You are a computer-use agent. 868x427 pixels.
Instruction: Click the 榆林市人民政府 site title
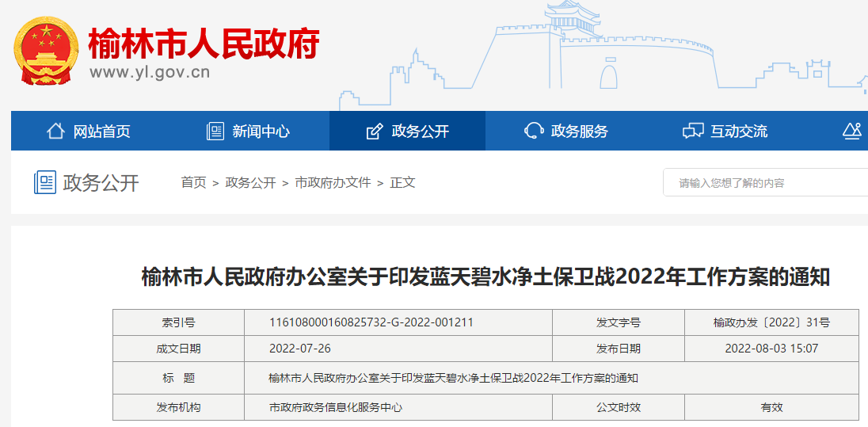tap(204, 44)
